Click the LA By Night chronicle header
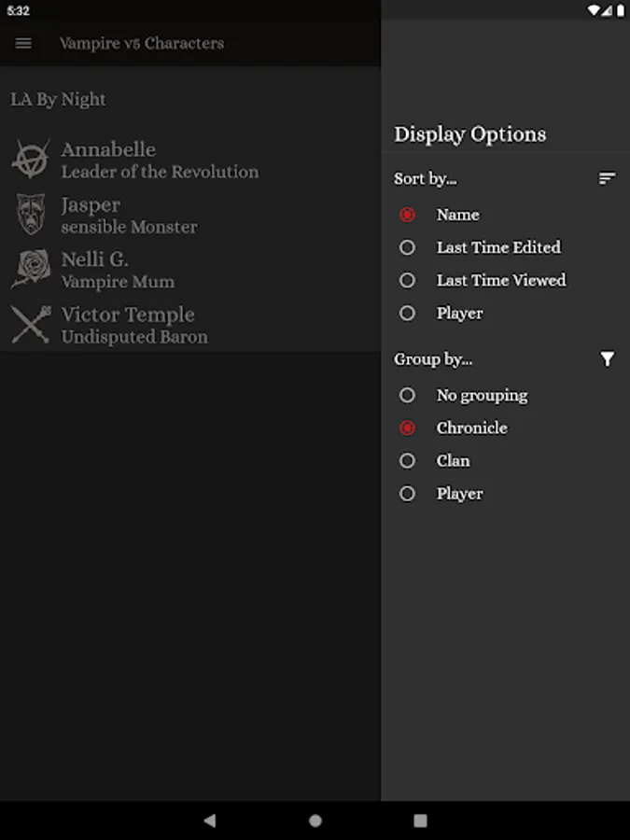Image resolution: width=630 pixels, height=840 pixels. (59, 100)
